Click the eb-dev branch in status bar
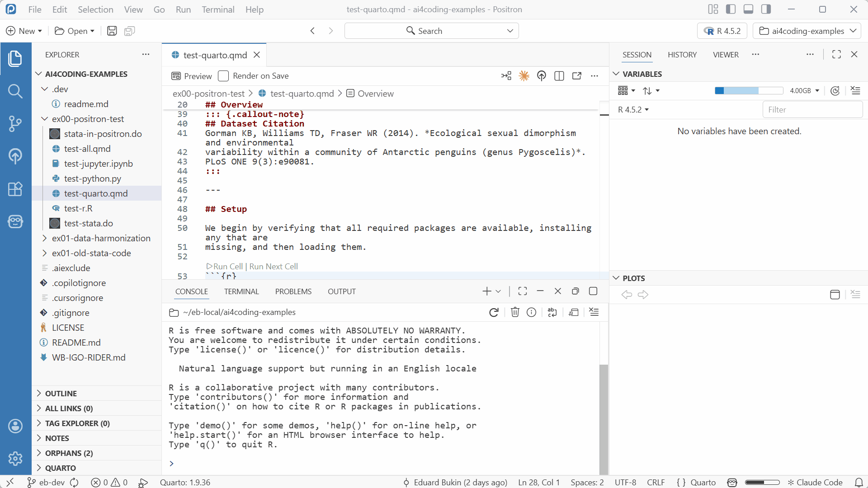The width and height of the screenshot is (868, 488). [46, 483]
